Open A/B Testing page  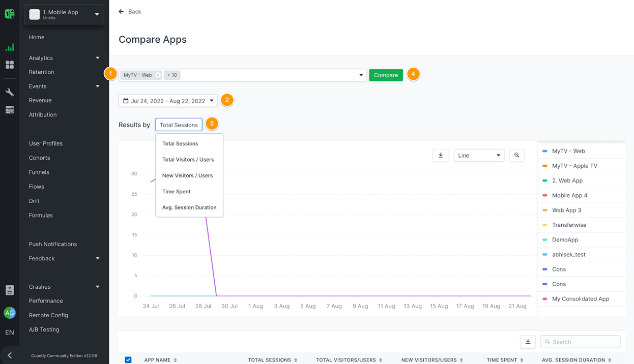click(44, 329)
